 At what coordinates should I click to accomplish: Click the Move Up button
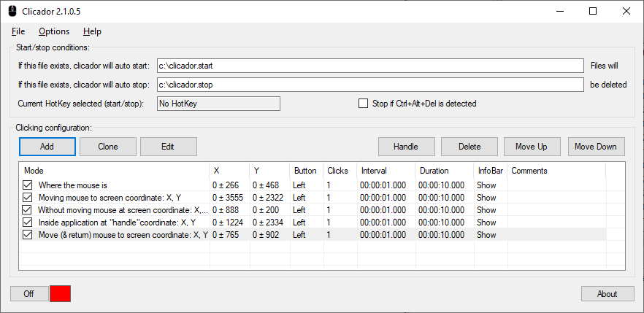[532, 147]
